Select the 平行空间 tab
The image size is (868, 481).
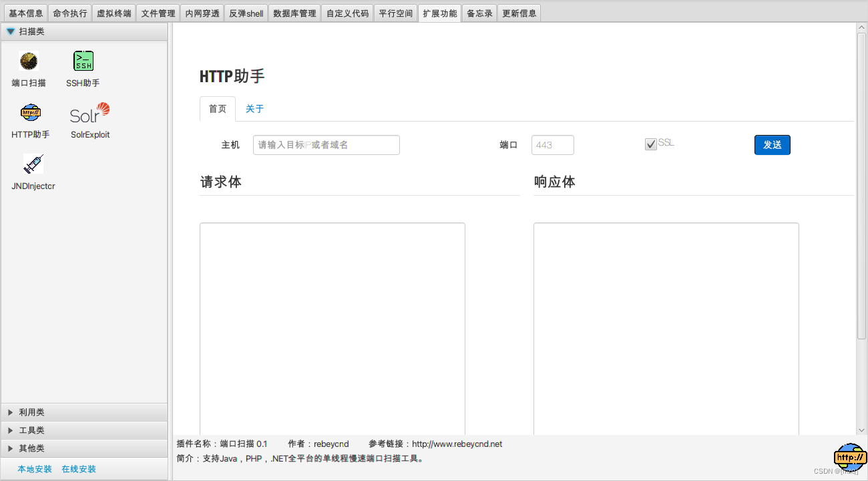coord(396,13)
